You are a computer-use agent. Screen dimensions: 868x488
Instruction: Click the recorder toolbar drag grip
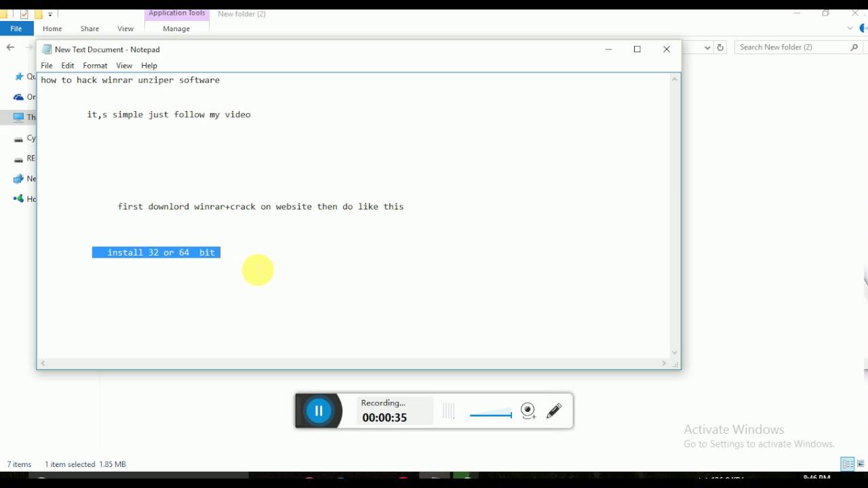click(448, 411)
